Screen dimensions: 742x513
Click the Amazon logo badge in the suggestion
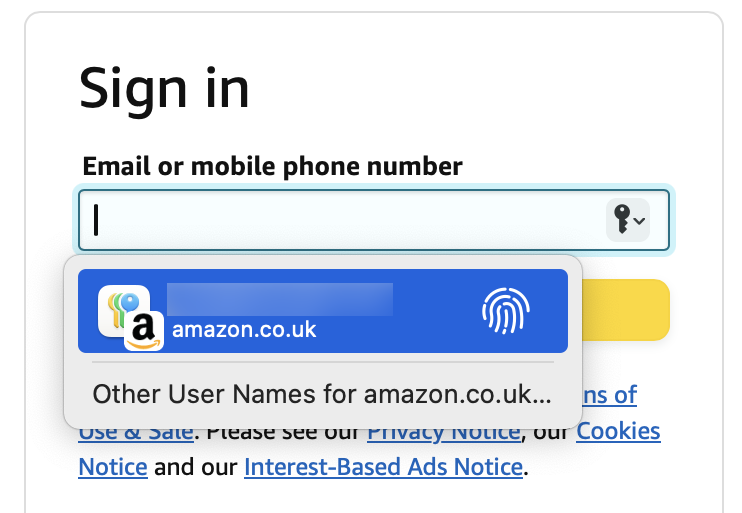(144, 331)
